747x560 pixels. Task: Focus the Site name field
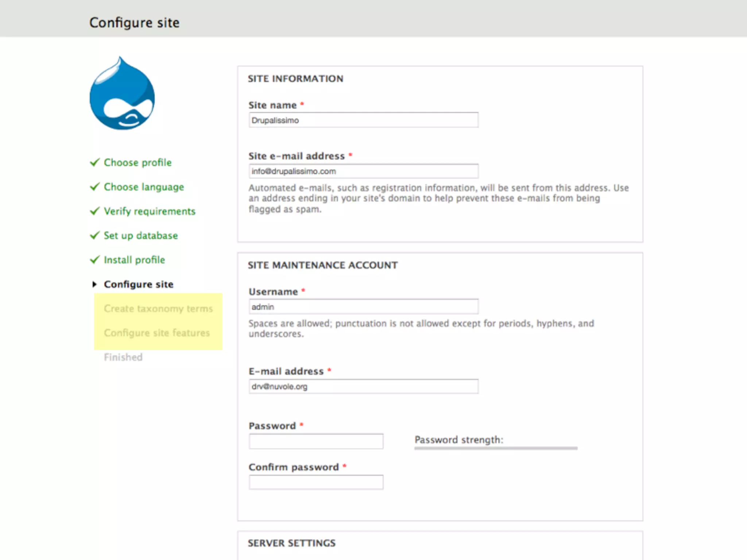click(363, 120)
